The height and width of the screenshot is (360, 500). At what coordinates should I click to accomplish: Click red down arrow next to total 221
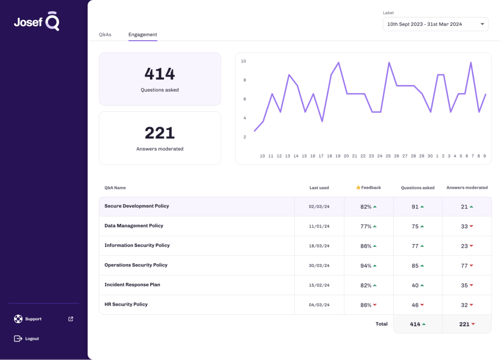click(x=473, y=324)
